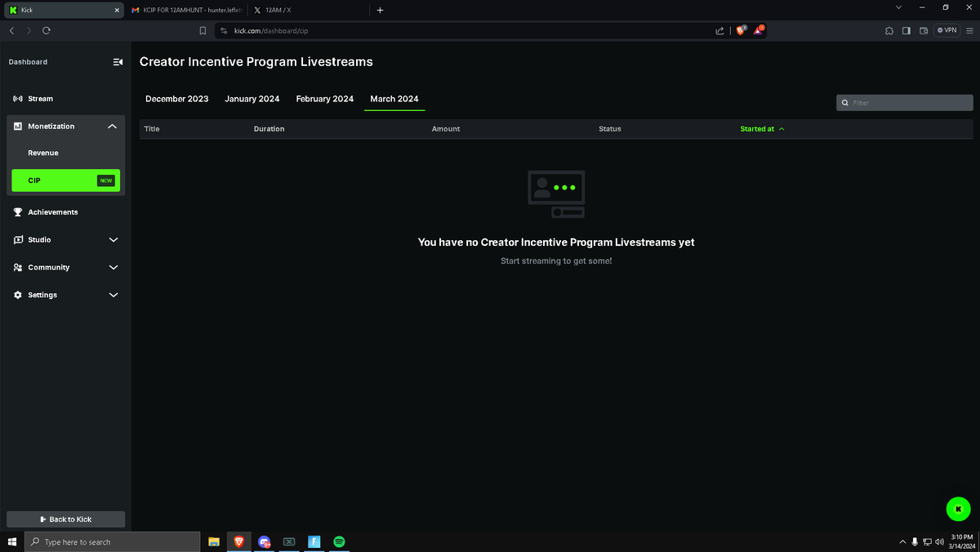The width and height of the screenshot is (980, 552).
Task: Select the March 2024 tab
Action: [x=394, y=99]
